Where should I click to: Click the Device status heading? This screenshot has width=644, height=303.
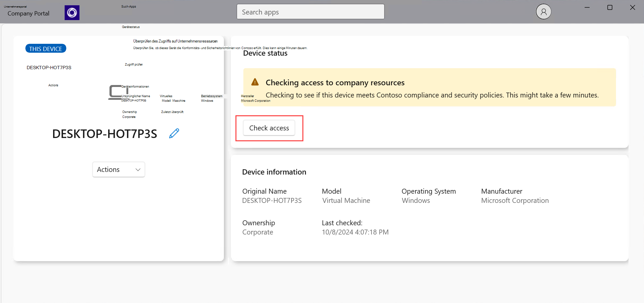click(x=265, y=53)
